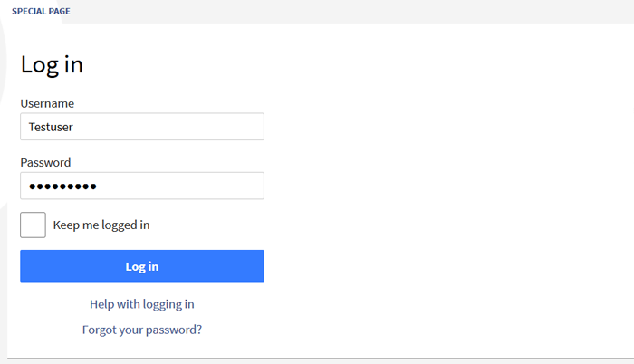Click the Password field label

pos(45,163)
